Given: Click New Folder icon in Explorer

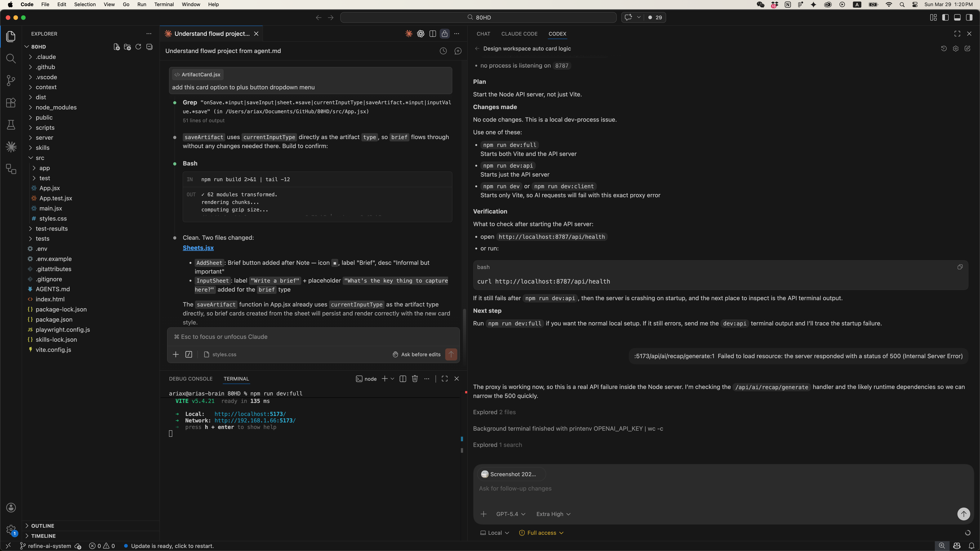Looking at the screenshot, I should pyautogui.click(x=127, y=47).
